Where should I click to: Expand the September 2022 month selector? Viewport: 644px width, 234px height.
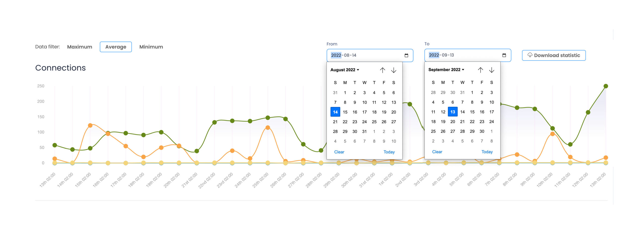446,70
